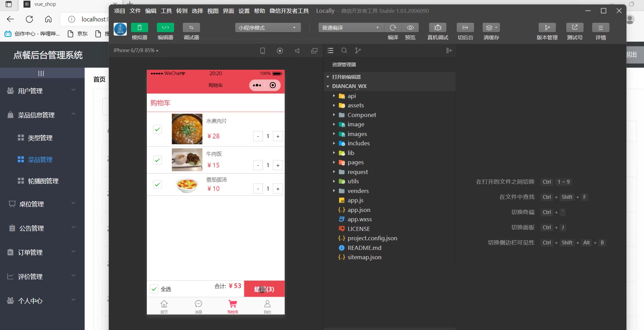The image size is (644, 330).
Task: Open the 工具 menu
Action: (x=166, y=11)
